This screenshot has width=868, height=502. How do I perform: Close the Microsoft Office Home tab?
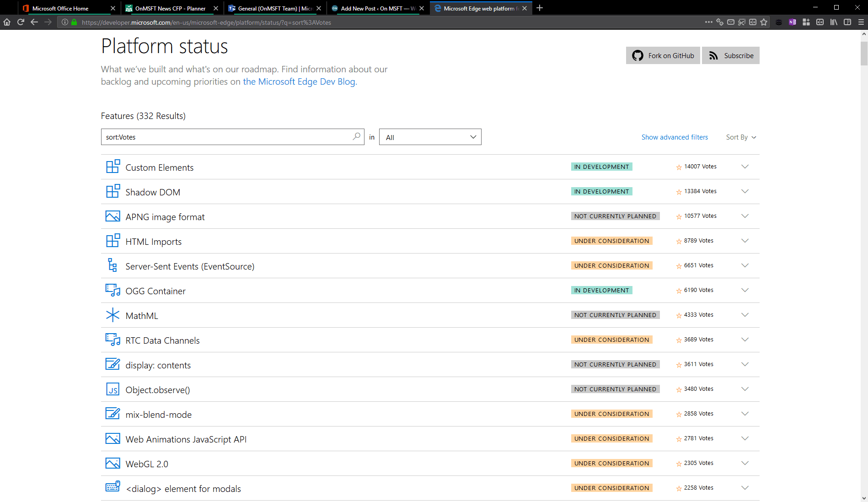pyautogui.click(x=113, y=8)
